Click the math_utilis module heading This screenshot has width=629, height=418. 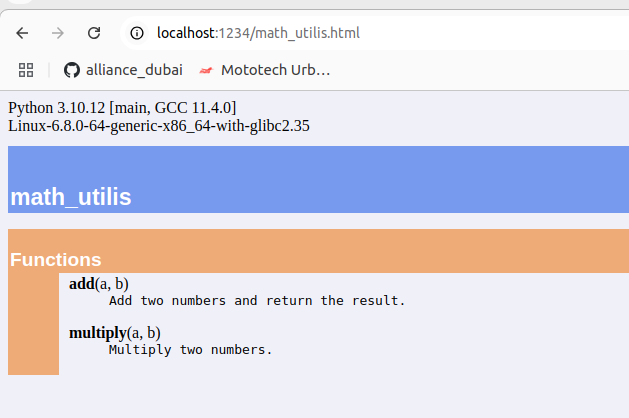click(71, 197)
